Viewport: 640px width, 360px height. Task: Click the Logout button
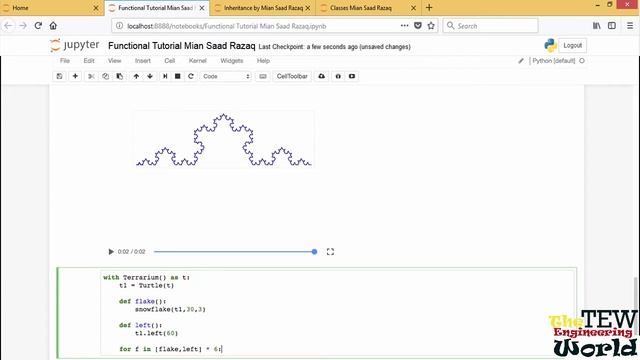tap(572, 45)
